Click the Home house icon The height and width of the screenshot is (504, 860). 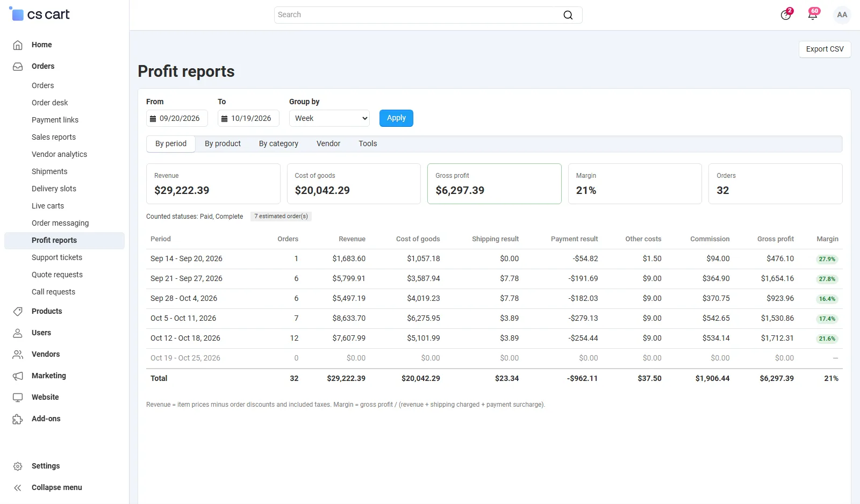click(18, 45)
